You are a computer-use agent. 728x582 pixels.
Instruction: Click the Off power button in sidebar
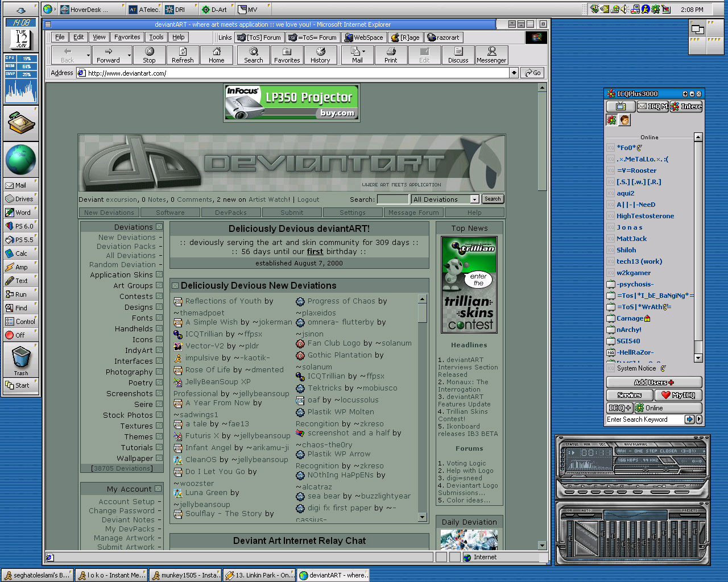coord(20,335)
